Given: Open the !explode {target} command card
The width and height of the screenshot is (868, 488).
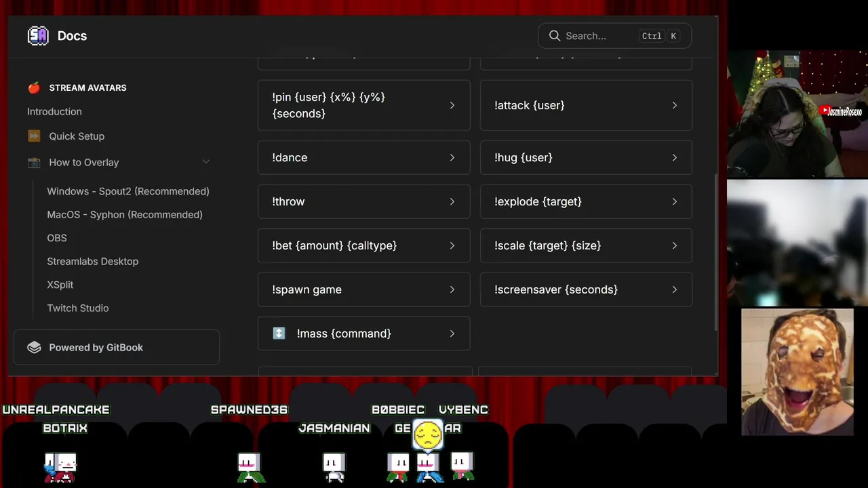Looking at the screenshot, I should point(587,201).
